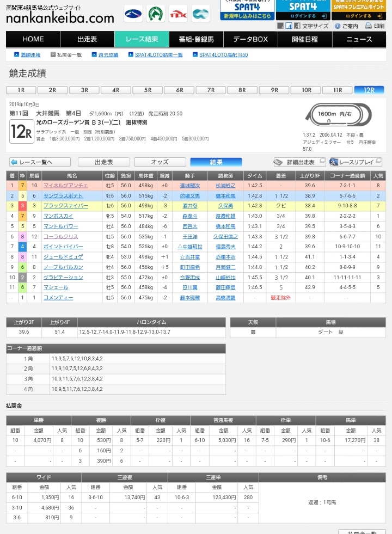The width and height of the screenshot is (392, 534).
Task: Open jockey 森泰斗 link
Action: (x=190, y=216)
